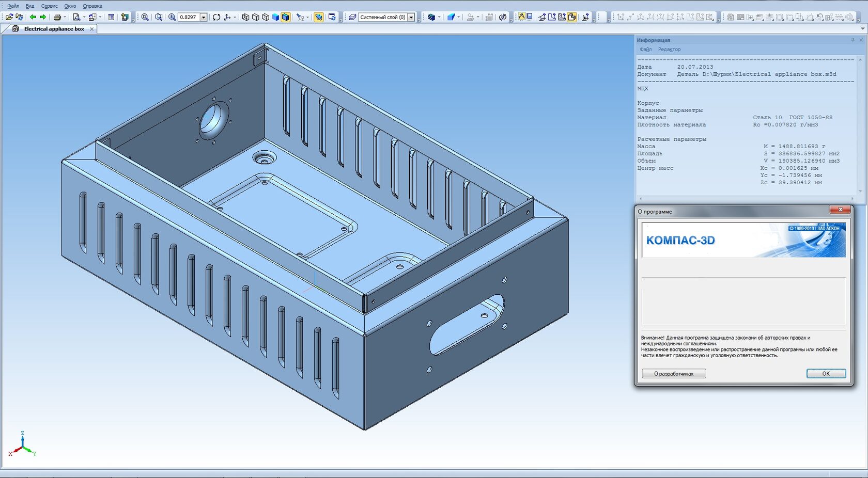The width and height of the screenshot is (868, 478).
Task: Expand dropdown arrow beside page-with-grid icon
Action: click(x=100, y=17)
